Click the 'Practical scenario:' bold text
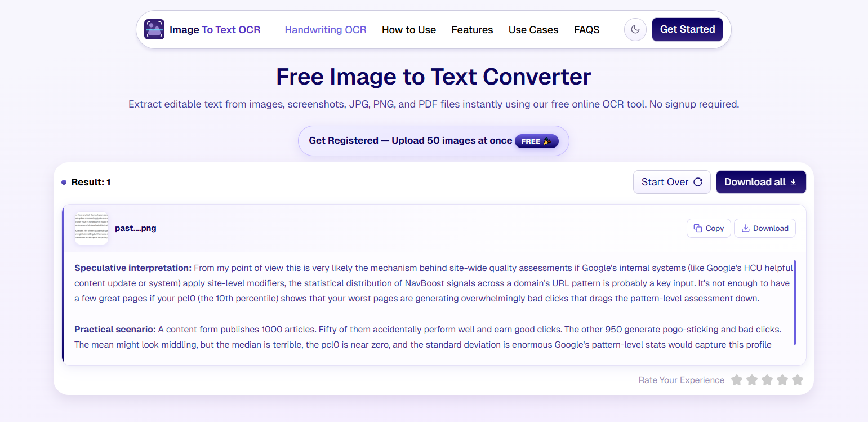Viewport: 868px width, 422px height. pyautogui.click(x=115, y=329)
